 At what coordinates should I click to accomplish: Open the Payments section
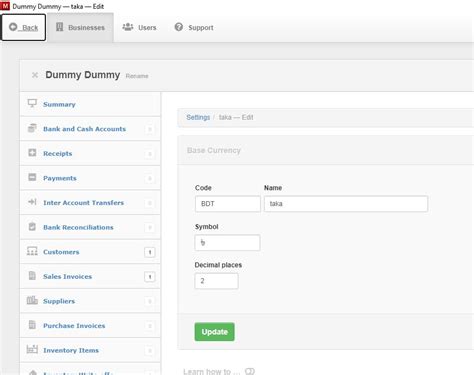point(90,178)
